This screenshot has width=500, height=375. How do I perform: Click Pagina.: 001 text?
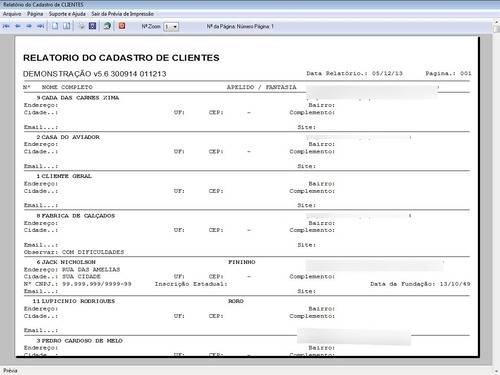coord(448,73)
